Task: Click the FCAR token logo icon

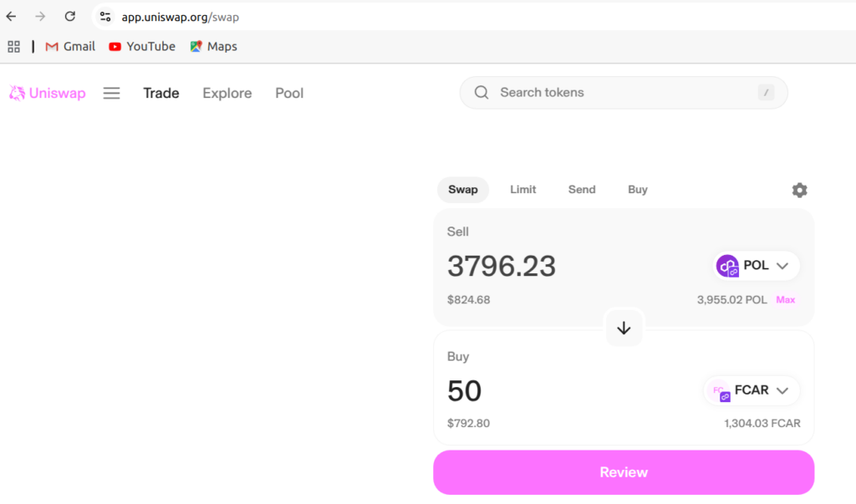Action: pyautogui.click(x=718, y=391)
